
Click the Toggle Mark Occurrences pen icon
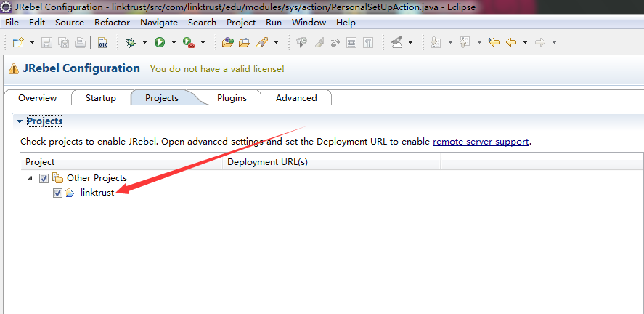pyautogui.click(x=318, y=42)
